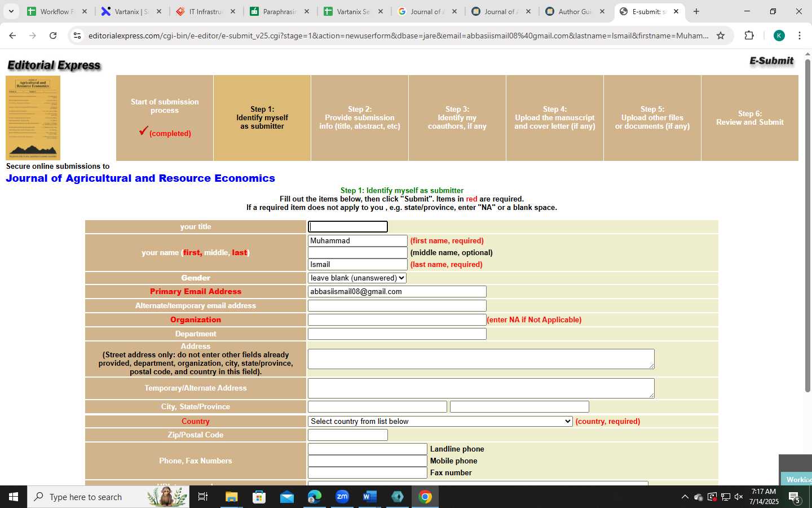Click the Landline phone field
Image resolution: width=812 pixels, height=508 pixels.
(368, 449)
